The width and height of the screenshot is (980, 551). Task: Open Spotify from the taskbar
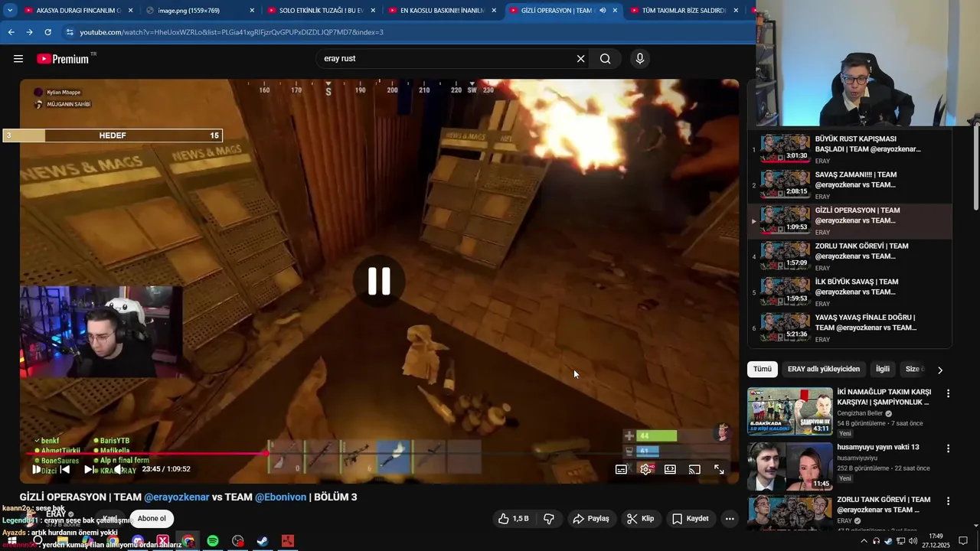(213, 541)
